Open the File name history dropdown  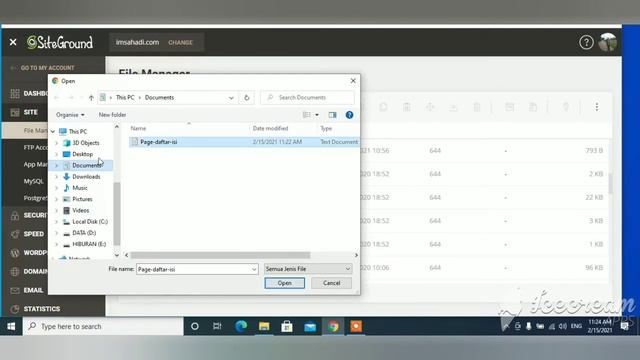(x=254, y=269)
